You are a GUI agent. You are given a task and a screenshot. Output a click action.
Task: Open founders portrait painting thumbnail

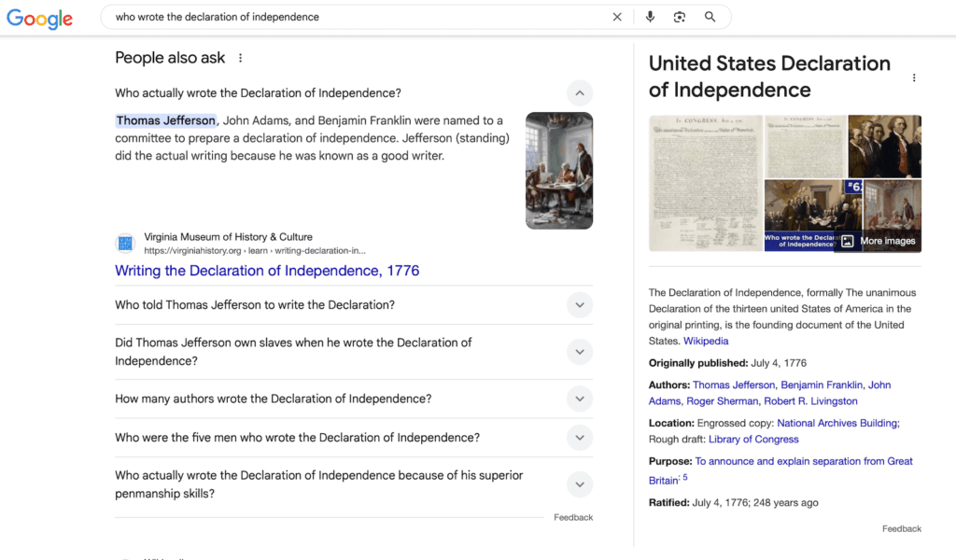(x=885, y=147)
